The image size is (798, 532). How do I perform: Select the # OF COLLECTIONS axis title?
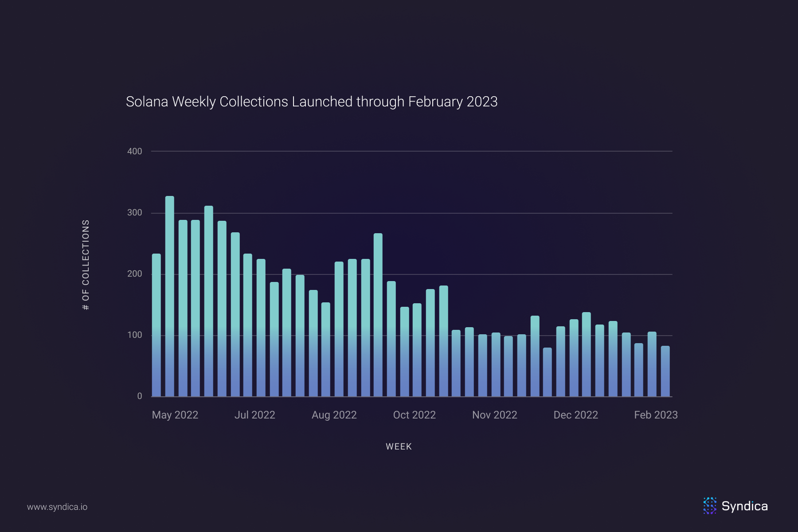point(86,265)
